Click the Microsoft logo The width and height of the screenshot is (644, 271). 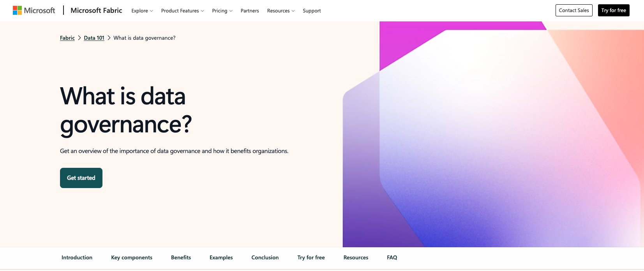pos(34,11)
